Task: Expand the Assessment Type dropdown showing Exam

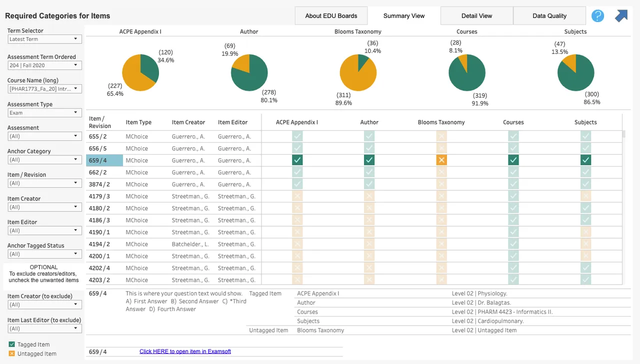Action: point(44,113)
